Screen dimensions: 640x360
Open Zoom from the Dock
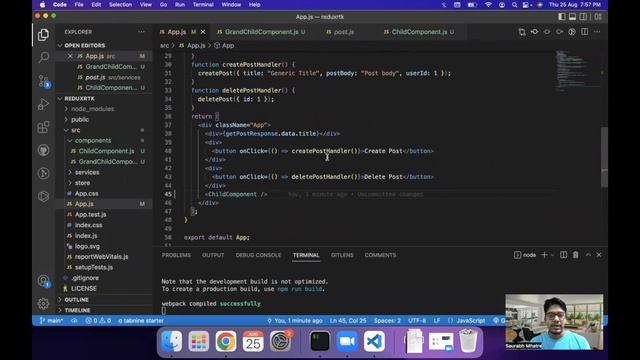[347, 341]
